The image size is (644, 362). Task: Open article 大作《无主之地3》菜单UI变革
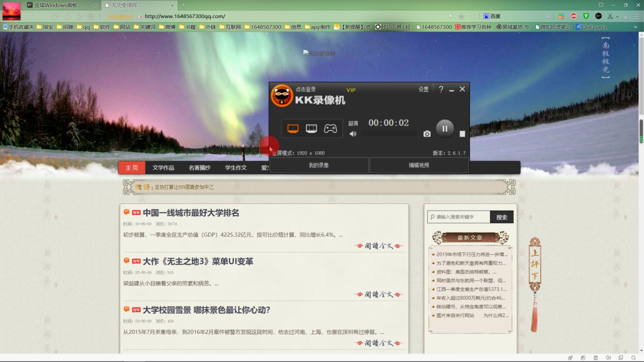click(x=198, y=261)
